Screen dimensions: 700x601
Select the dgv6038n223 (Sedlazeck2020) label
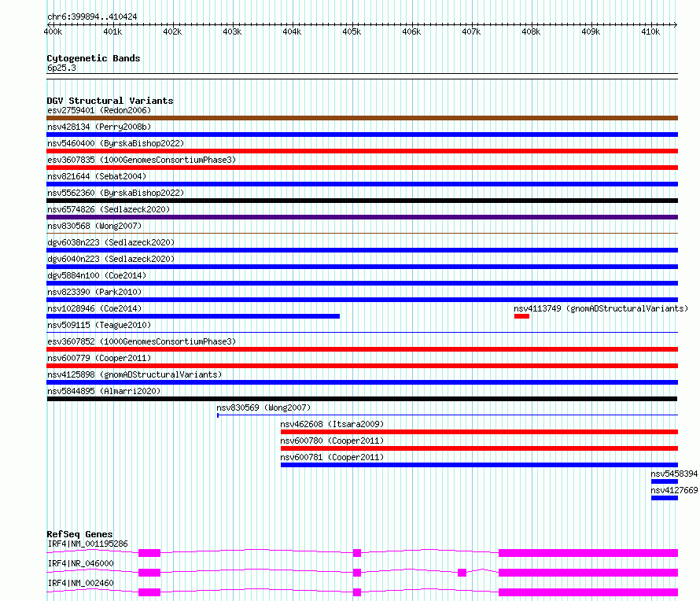pos(111,242)
